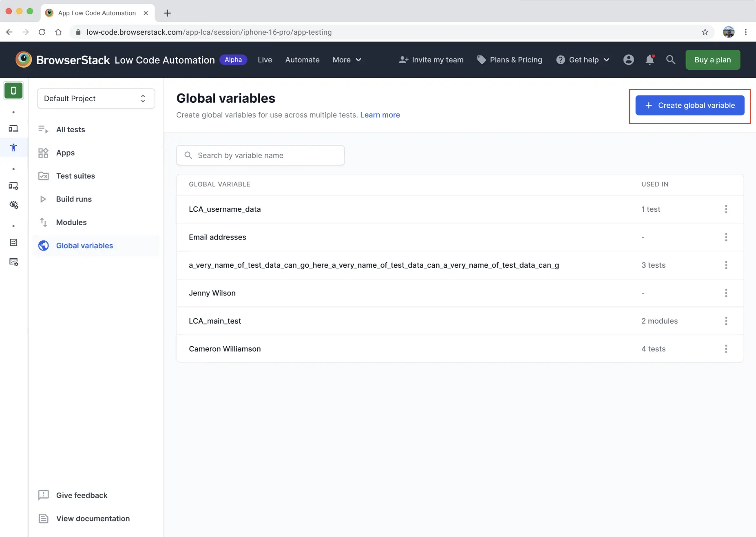Click the Create global variable button
756x537 pixels.
pos(690,105)
